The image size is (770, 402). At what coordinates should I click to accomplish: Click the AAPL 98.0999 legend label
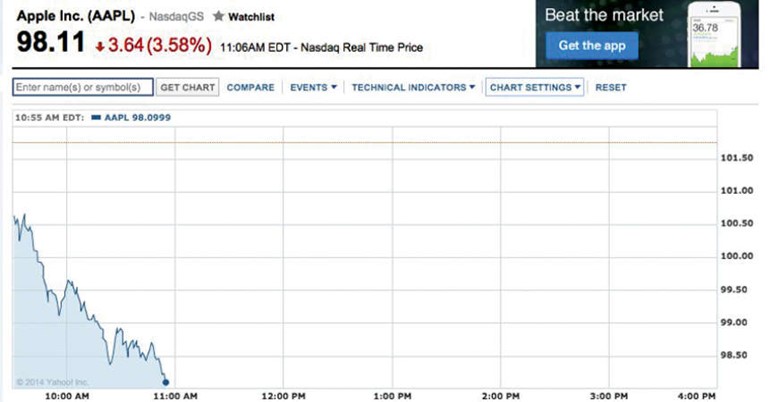pyautogui.click(x=138, y=118)
